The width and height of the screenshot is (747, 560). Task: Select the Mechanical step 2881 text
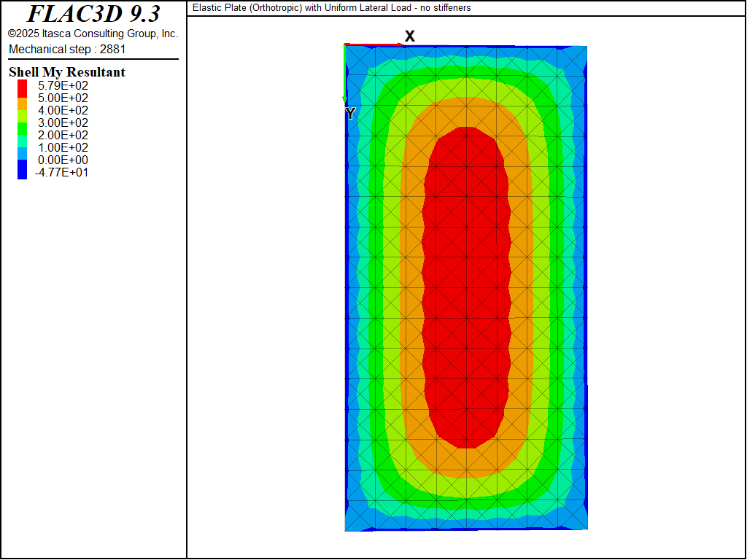tap(67, 49)
